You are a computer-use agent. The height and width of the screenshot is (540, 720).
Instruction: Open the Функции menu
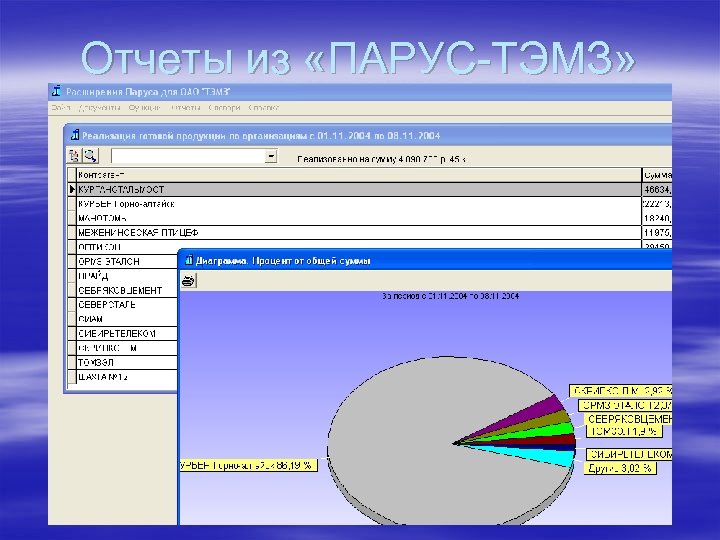click(x=145, y=107)
